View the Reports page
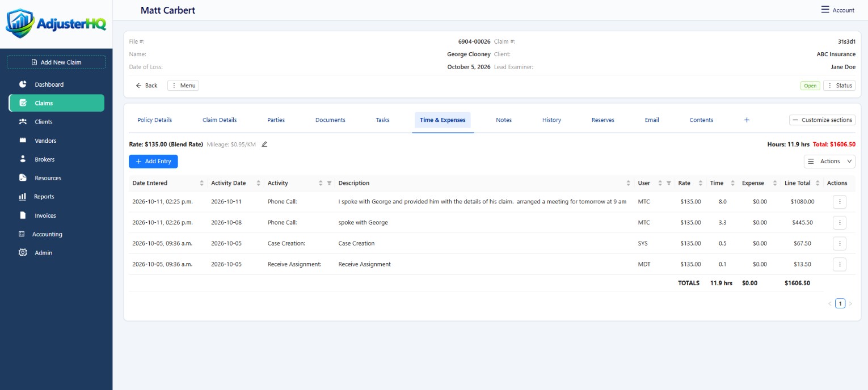Screen dimensions: 868x390 click(x=44, y=197)
